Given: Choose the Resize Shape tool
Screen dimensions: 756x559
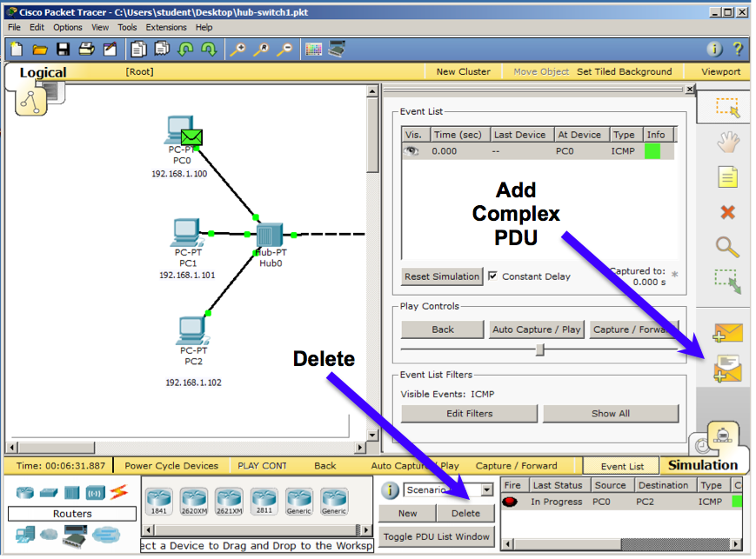Looking at the screenshot, I should pyautogui.click(x=727, y=282).
